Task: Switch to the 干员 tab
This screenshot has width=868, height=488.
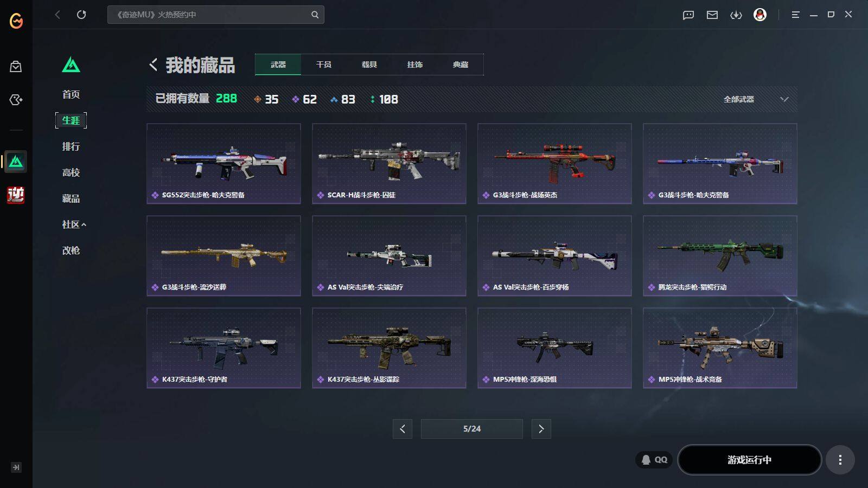Action: click(324, 65)
